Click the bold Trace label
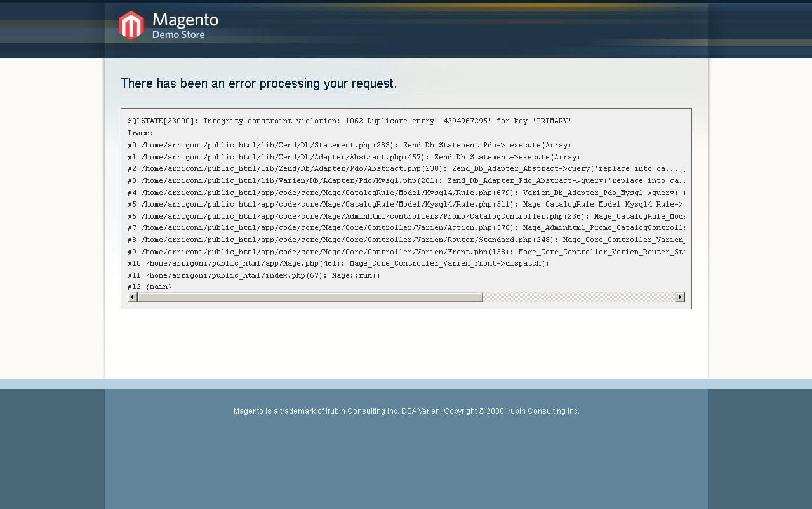 140,133
